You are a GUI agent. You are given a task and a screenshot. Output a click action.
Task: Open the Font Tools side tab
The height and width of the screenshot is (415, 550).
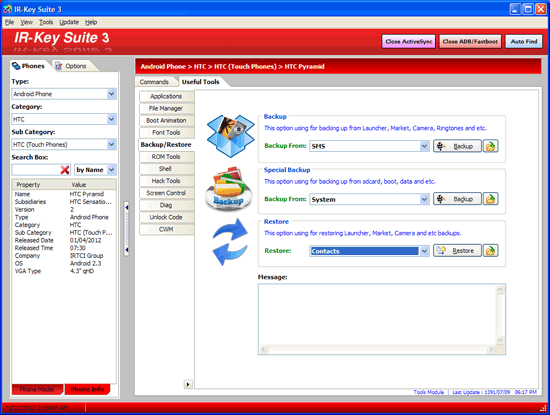pyautogui.click(x=166, y=133)
